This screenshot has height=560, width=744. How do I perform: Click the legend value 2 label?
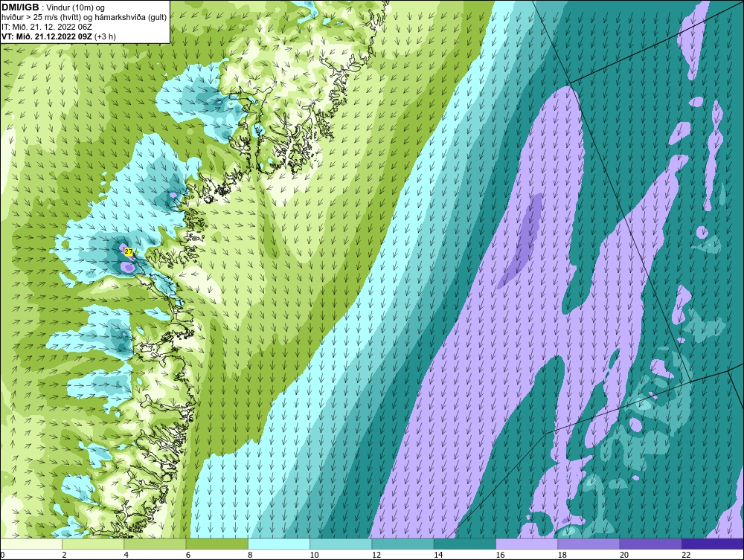[x=65, y=555]
